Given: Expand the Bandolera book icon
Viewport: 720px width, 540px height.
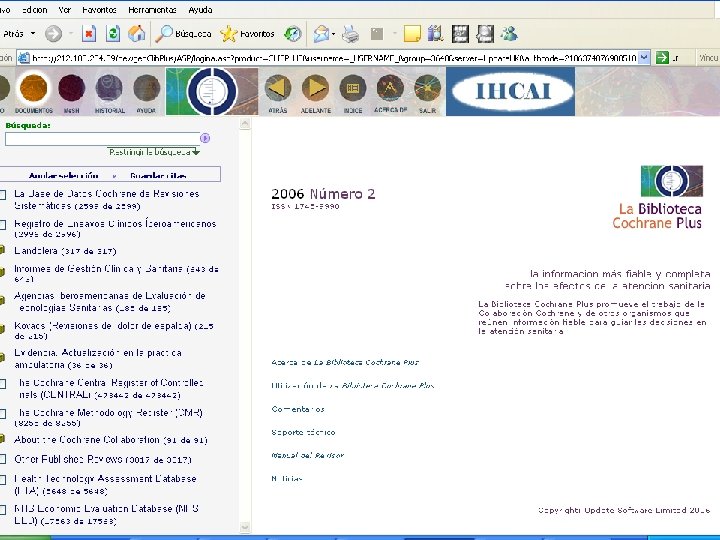Looking at the screenshot, I should [x=2, y=250].
